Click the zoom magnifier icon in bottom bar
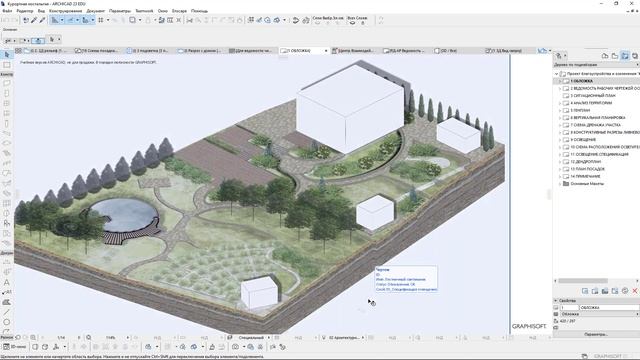The image size is (640, 360). tap(89, 338)
